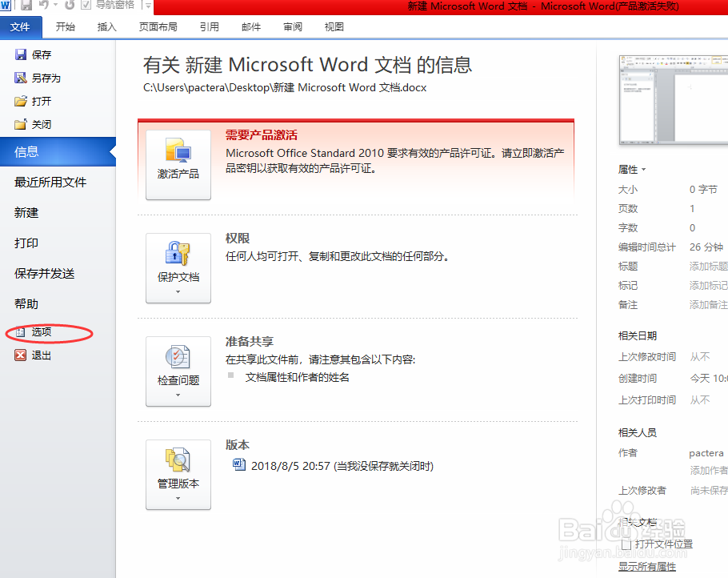Click the 编辑时间总计 value 26 分钟
Screen dimensions: 728x578
point(706,247)
